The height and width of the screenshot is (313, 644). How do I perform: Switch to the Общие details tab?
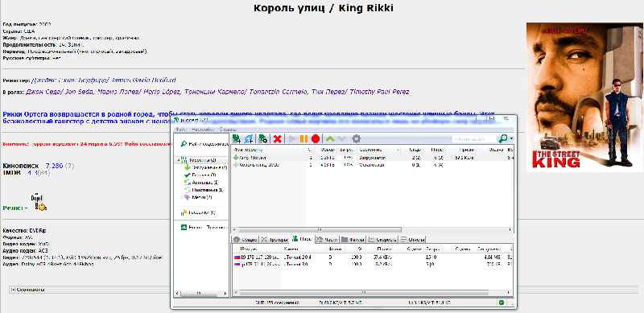click(246, 240)
